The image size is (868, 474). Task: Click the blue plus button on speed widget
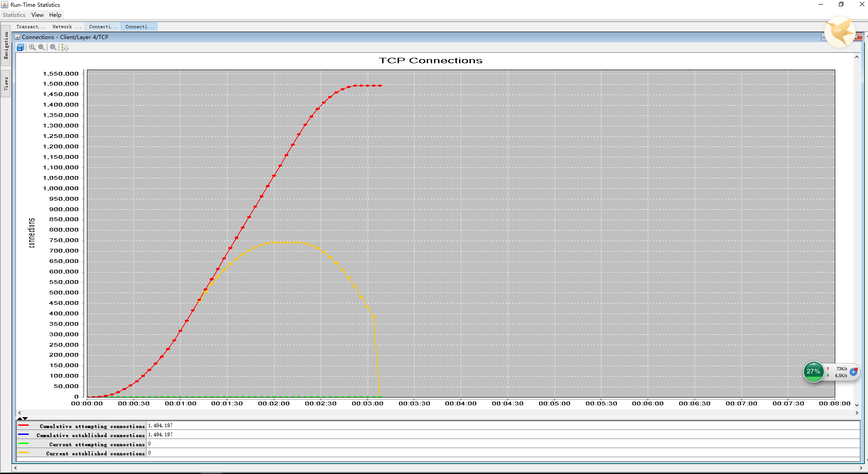click(853, 372)
